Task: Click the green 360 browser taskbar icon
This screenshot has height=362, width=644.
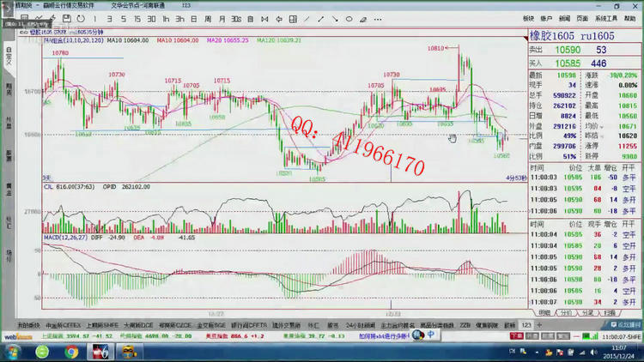Action: pos(42,353)
